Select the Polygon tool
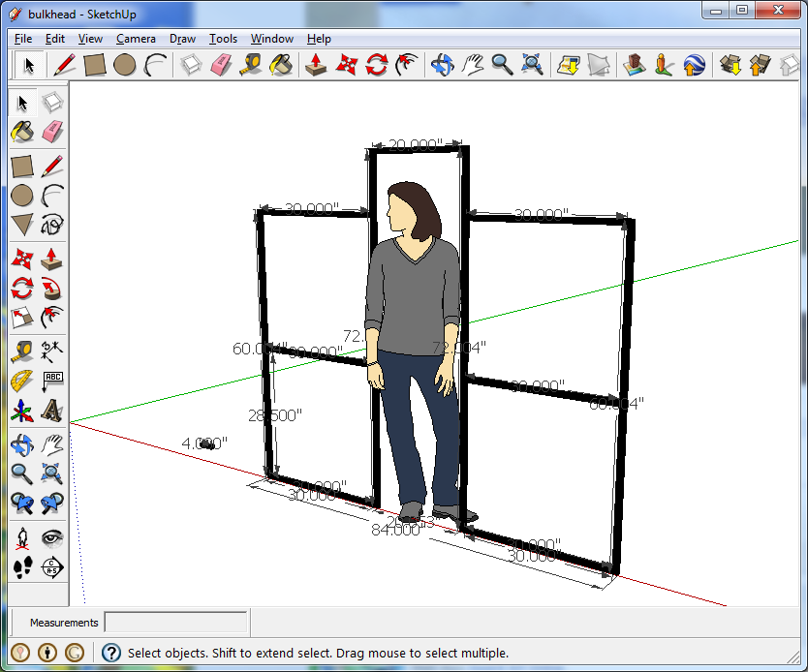The width and height of the screenshot is (808, 672). tap(22, 226)
